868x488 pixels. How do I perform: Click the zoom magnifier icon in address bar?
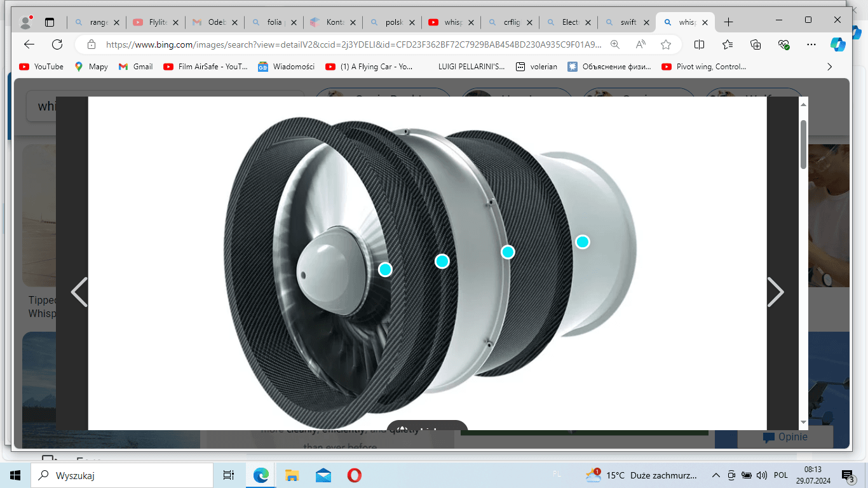[614, 44]
